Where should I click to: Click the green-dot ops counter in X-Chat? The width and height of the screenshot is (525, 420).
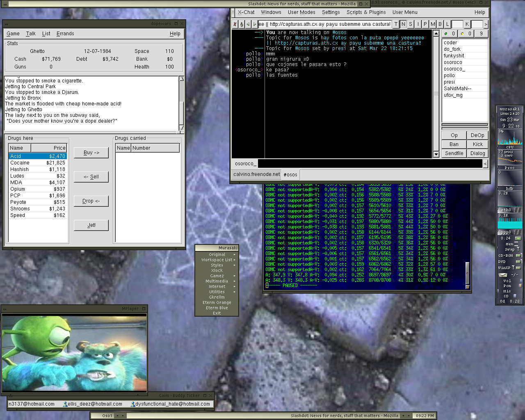[450, 34]
